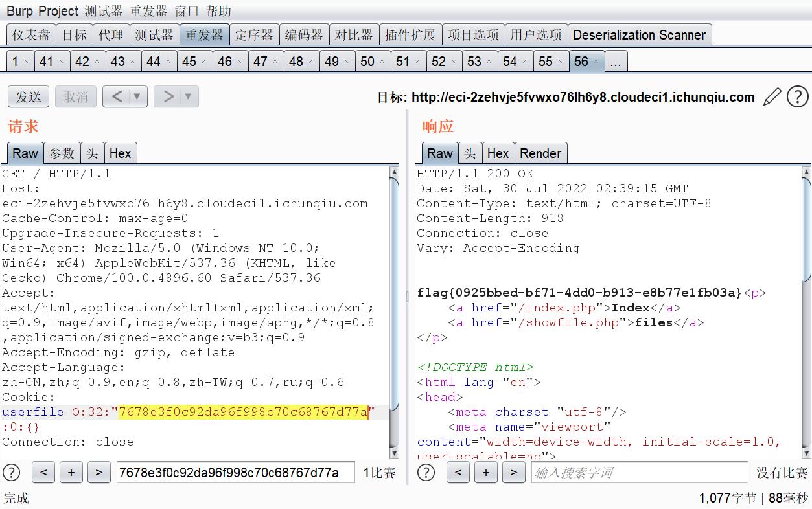Open the 窗口 menu
This screenshot has height=509, width=812.
187,11
